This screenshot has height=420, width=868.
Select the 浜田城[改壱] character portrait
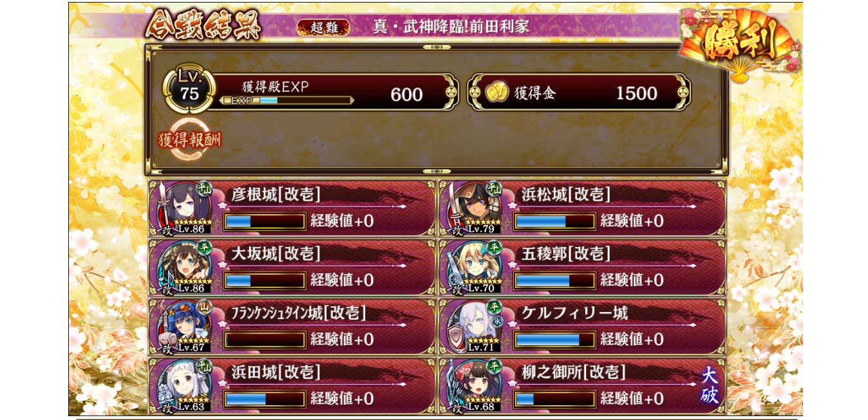(x=185, y=385)
